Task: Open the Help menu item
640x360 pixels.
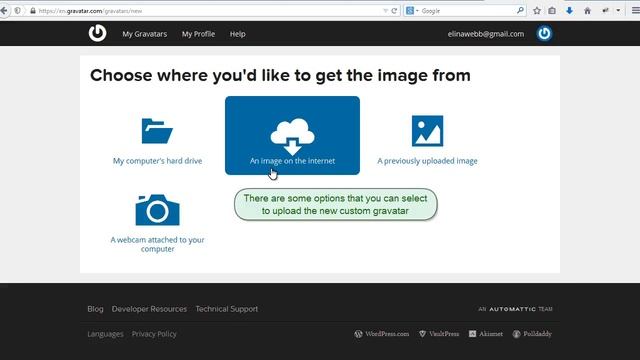Action: pos(238,34)
